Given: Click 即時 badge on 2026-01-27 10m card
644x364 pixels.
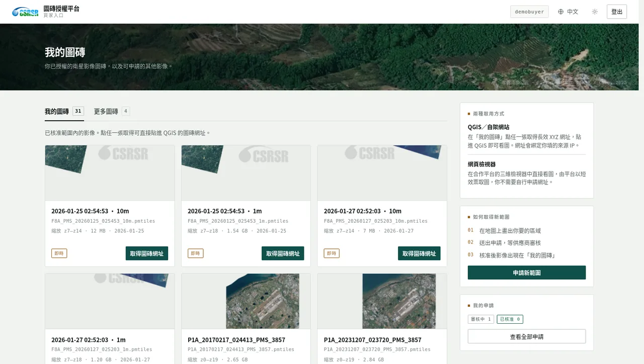Looking at the screenshot, I should pyautogui.click(x=332, y=253).
